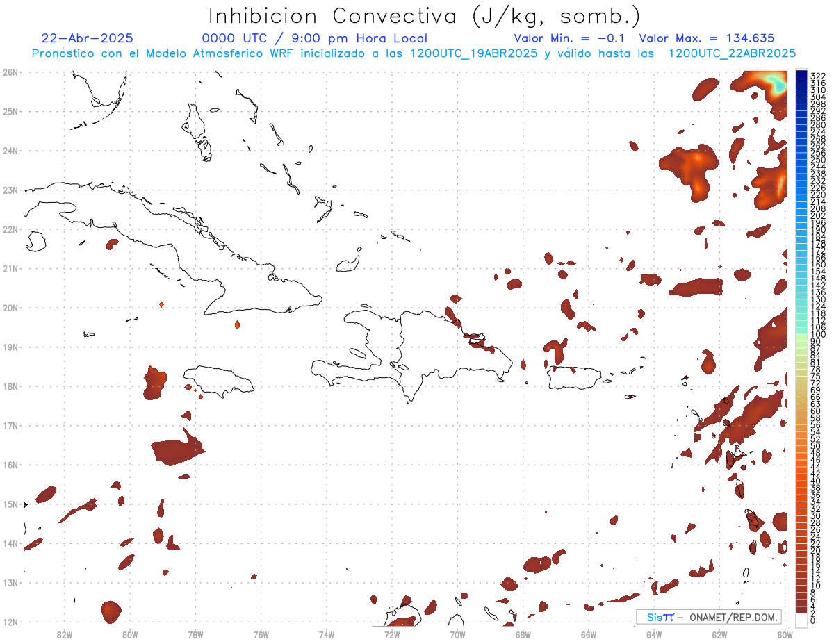Click the '14N' latitude label

pyautogui.click(x=10, y=543)
